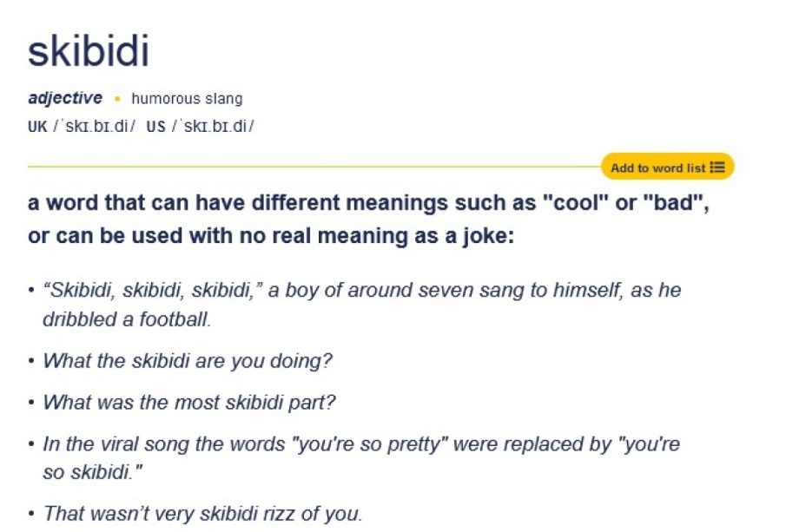Click the list icon in the yellow button
786x532 pixels.
(x=718, y=167)
